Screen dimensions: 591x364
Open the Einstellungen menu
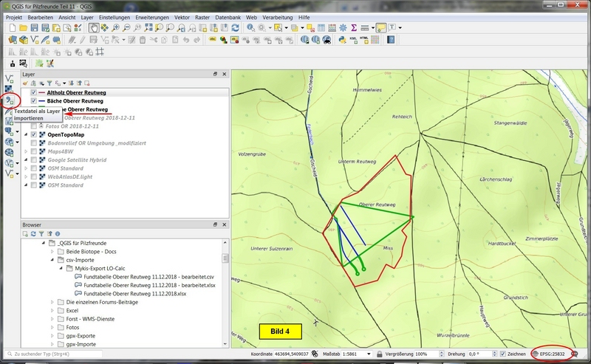click(113, 16)
